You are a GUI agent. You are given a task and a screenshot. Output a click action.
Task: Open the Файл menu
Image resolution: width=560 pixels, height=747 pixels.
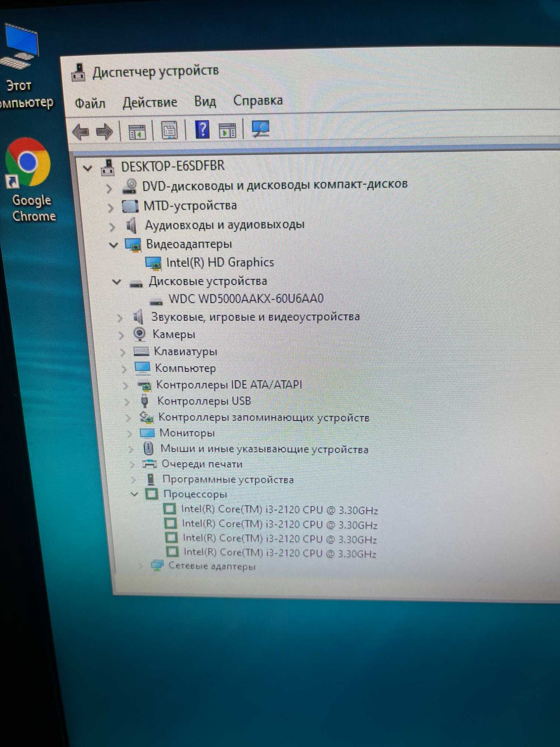coord(90,103)
